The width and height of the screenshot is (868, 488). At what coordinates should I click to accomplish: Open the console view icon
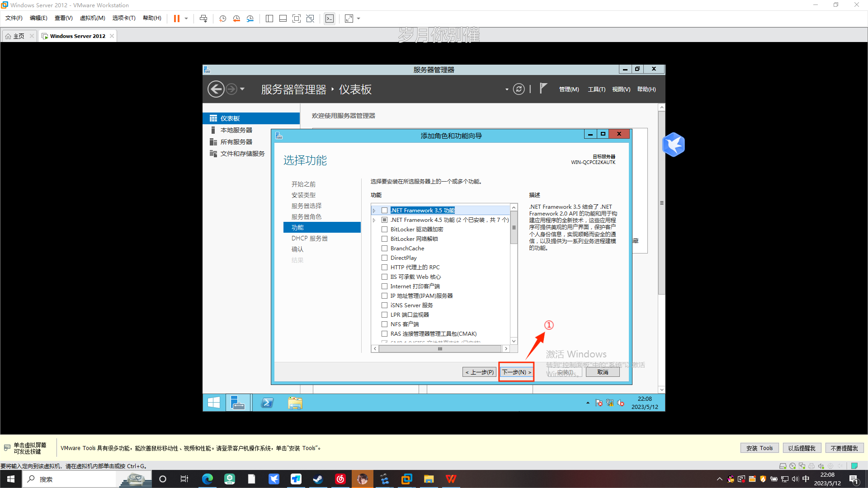coord(330,19)
